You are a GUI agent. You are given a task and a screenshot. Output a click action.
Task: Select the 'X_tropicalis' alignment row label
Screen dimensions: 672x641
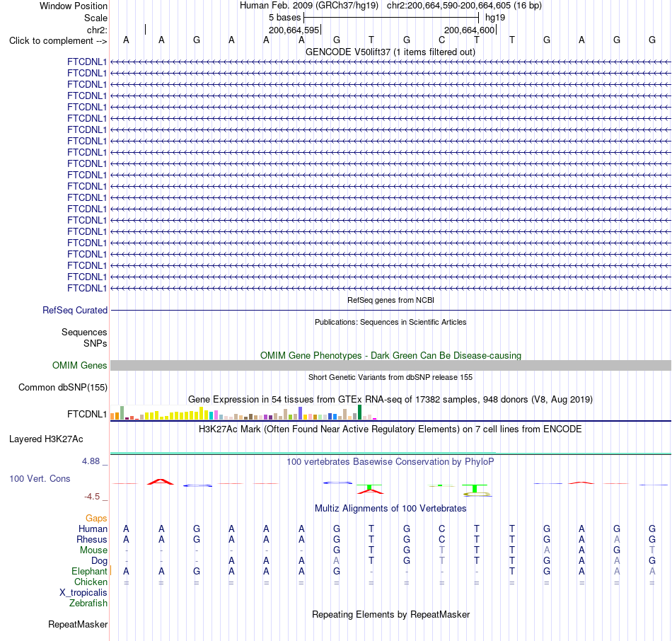(x=83, y=593)
